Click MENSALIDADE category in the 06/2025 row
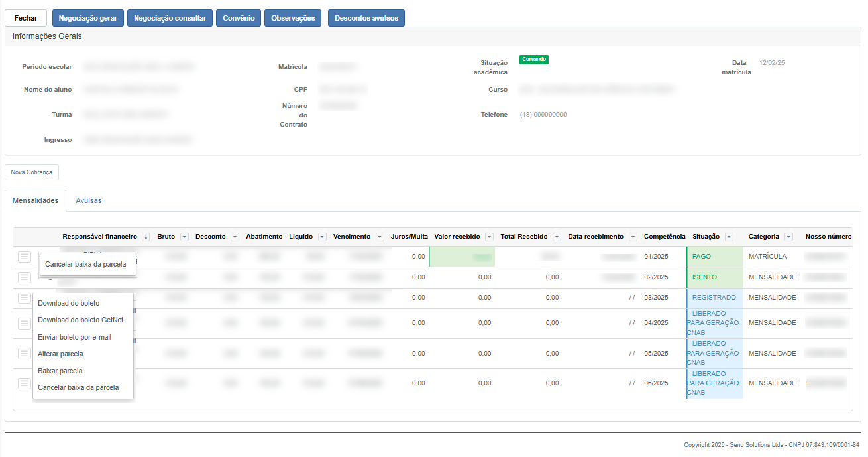 coord(773,383)
